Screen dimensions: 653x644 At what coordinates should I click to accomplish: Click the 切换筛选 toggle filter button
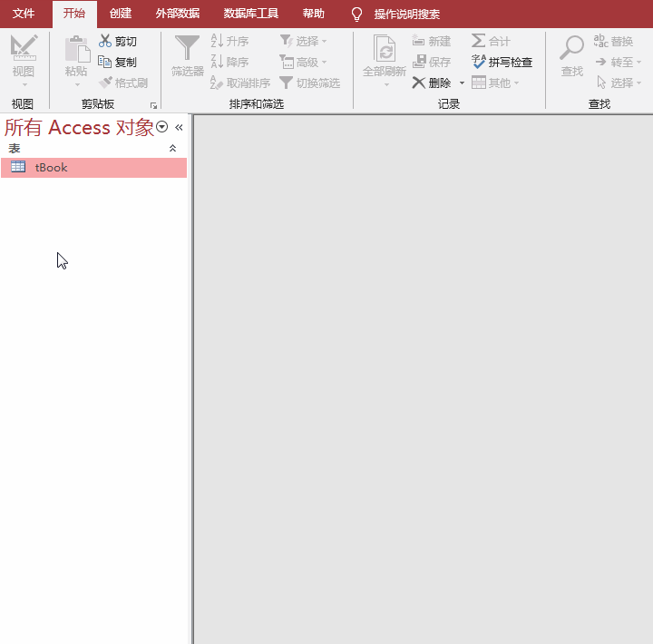(310, 83)
